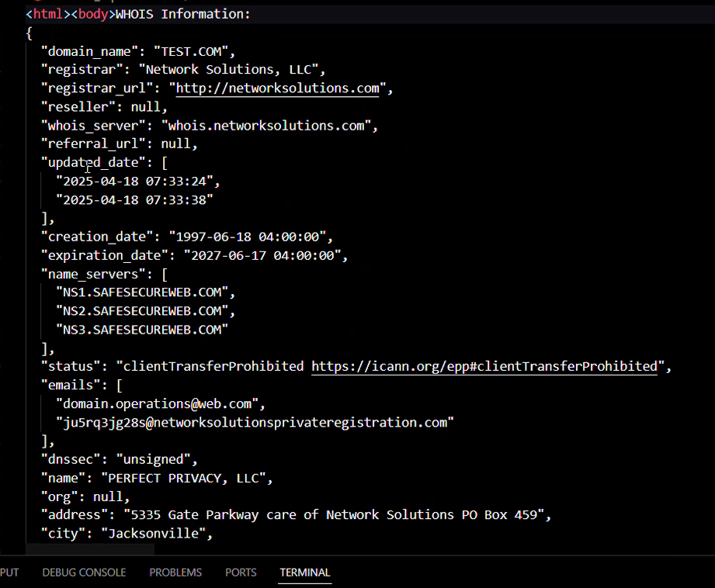Click the "TEST.COM" value

191,51
